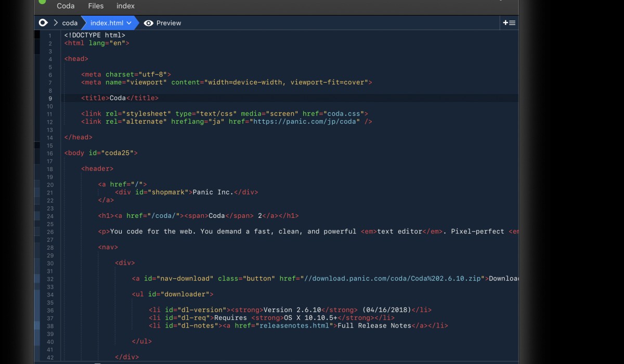
Task: Click the "https://panic.com/jp/coda" URL string
Action: [305, 121]
